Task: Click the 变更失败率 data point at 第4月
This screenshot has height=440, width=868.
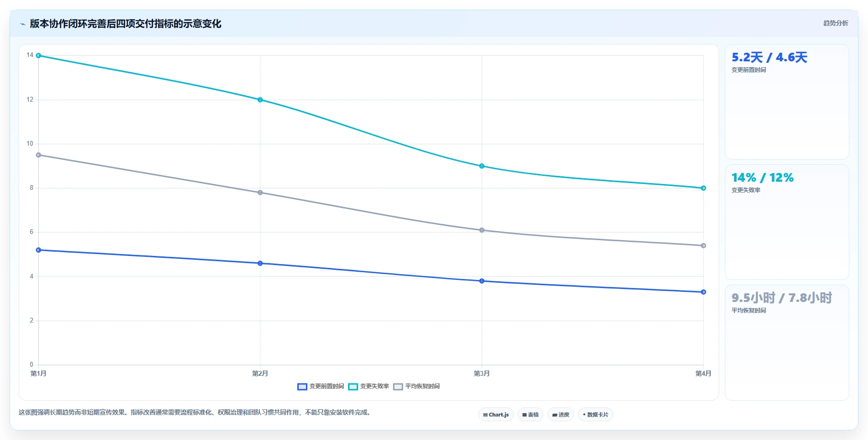Action: point(703,188)
